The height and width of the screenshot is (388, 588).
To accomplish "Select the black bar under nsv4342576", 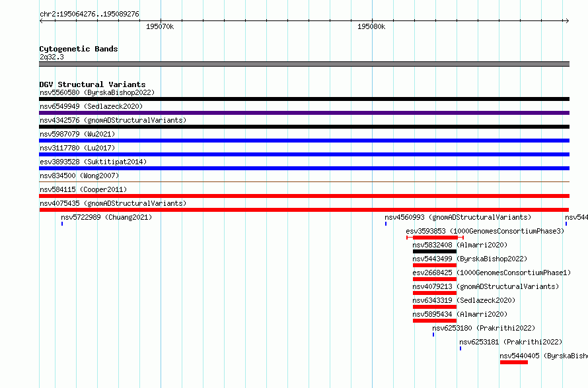I will pos(304,127).
